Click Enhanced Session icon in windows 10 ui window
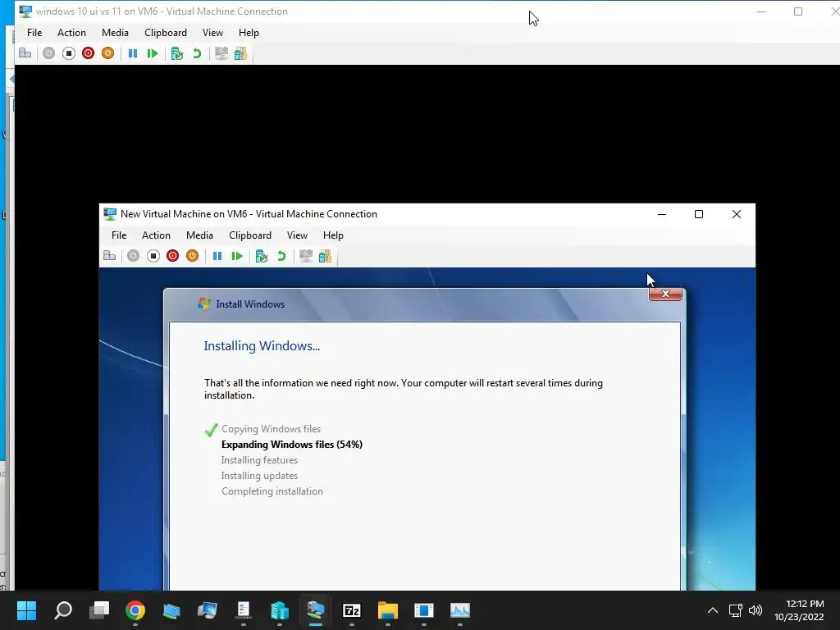 click(221, 53)
